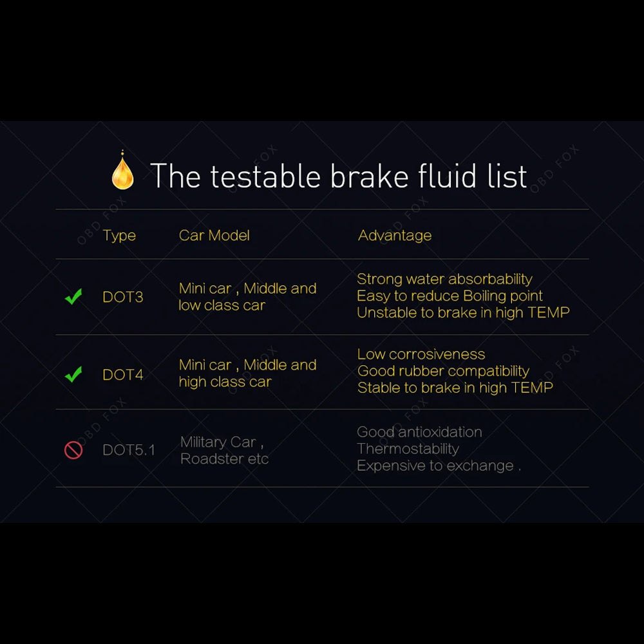Click 'Strong water absorbability' text
The width and height of the screenshot is (644, 644).
[444, 279]
